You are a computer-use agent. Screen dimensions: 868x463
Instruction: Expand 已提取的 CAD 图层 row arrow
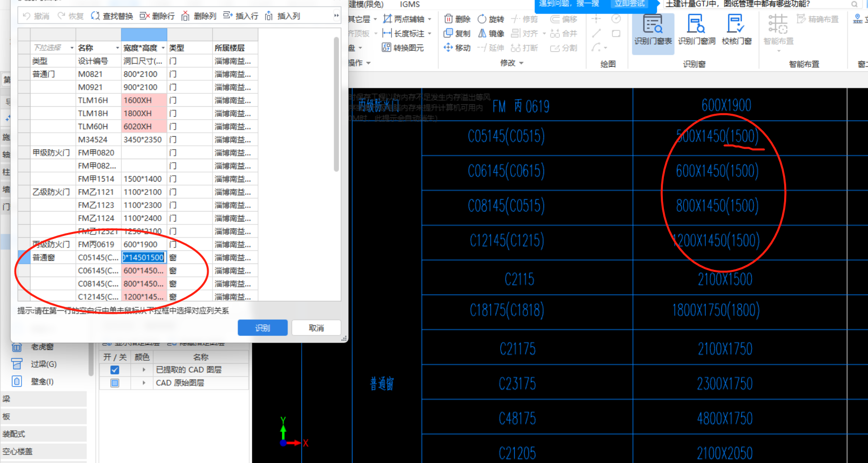144,370
